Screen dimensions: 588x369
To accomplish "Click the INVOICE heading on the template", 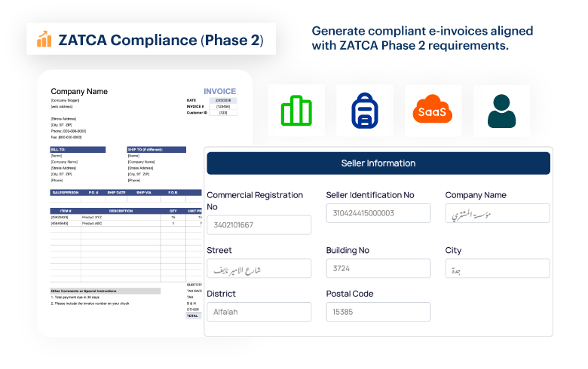I will [220, 91].
